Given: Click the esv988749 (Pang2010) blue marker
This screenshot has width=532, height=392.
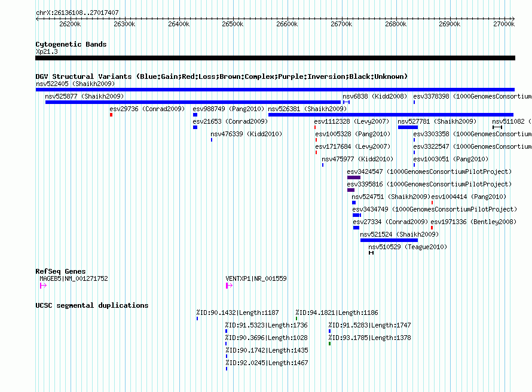Looking at the screenshot, I should (x=195, y=115).
